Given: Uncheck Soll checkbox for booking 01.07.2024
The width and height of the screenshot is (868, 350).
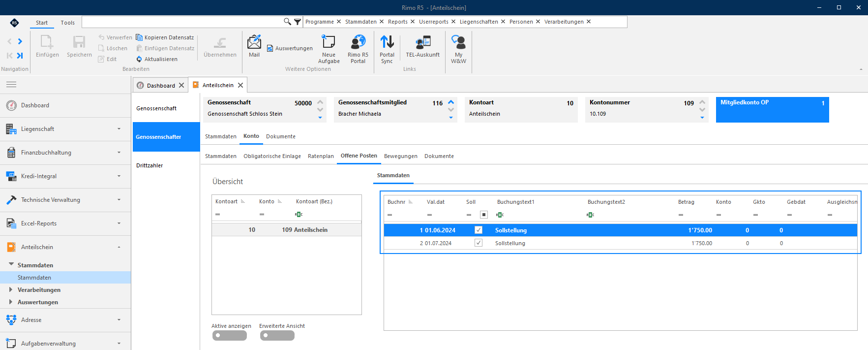Looking at the screenshot, I should 479,243.
